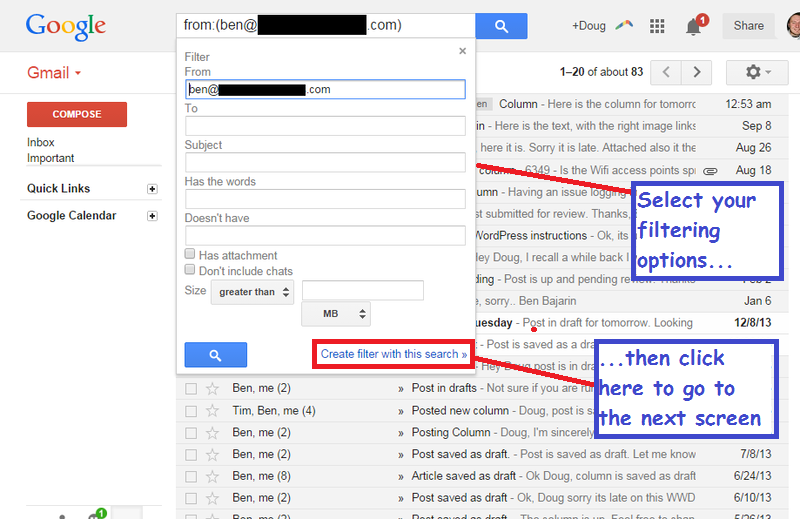The height and width of the screenshot is (519, 800).
Task: Click the COMPOSE button
Action: (x=77, y=114)
